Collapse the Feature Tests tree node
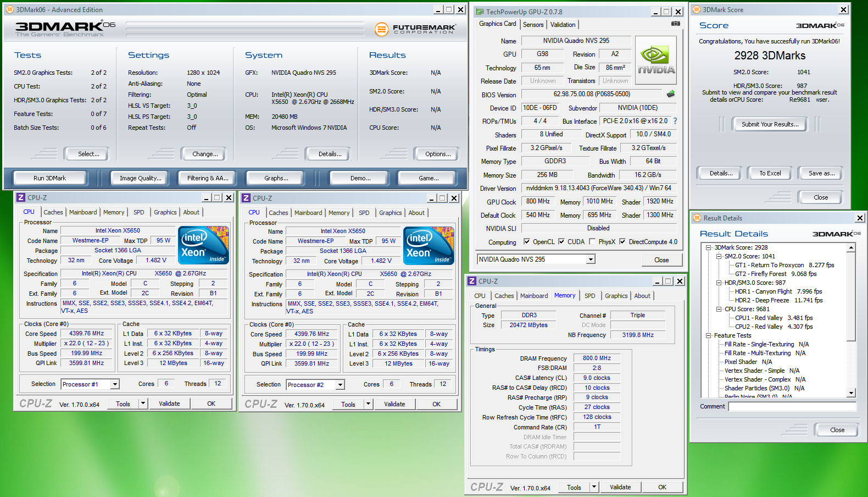 pos(709,335)
